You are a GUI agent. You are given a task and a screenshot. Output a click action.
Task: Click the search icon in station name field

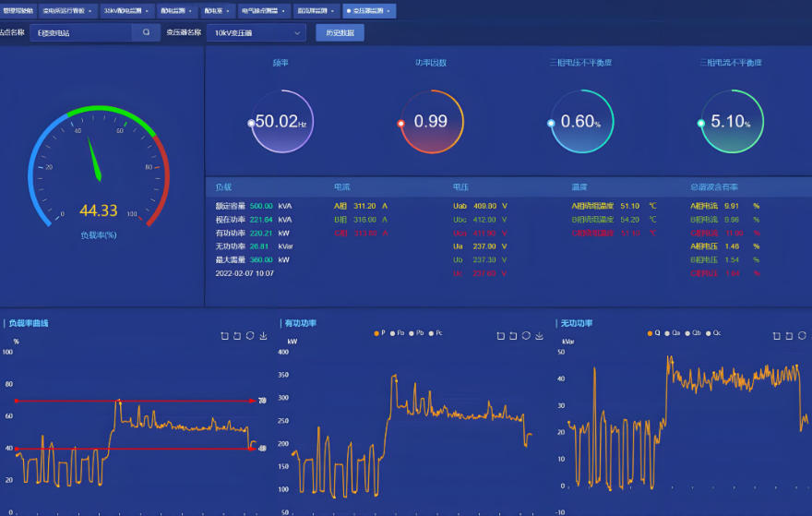pyautogui.click(x=146, y=32)
